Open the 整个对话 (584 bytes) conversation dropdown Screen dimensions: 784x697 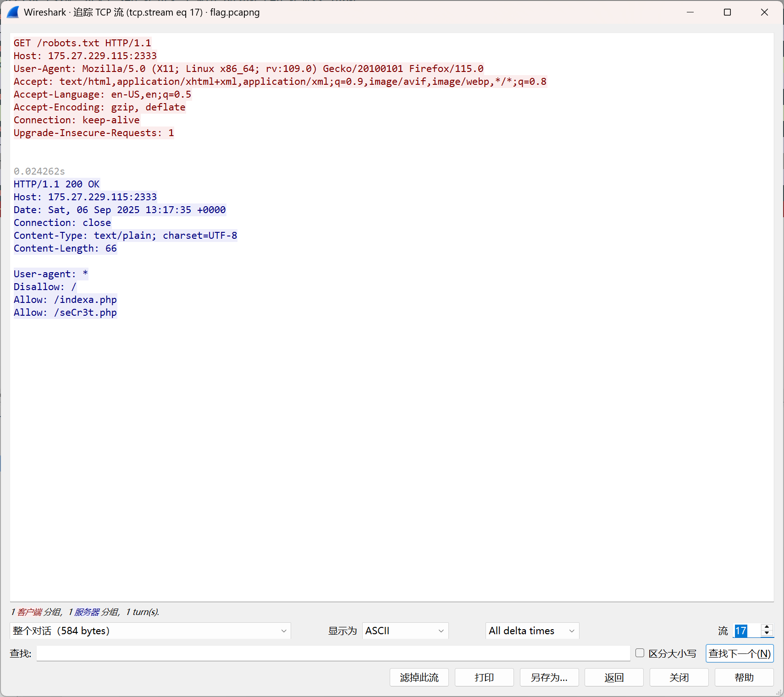coord(150,631)
